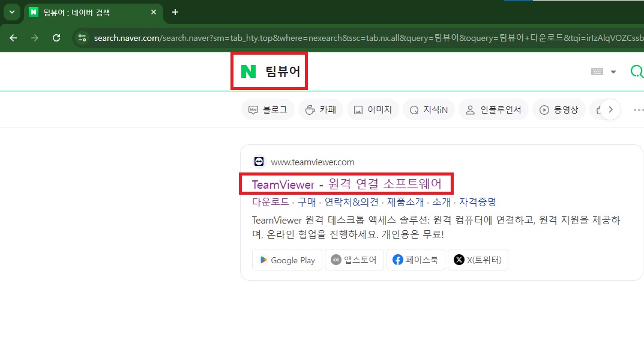This screenshot has width=644, height=345.
Task: Open the 연락처&의견 sublink
Action: tap(352, 202)
